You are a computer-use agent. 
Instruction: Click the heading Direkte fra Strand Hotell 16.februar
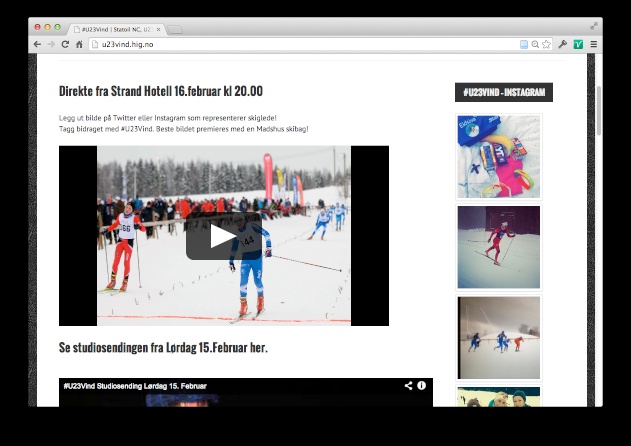[x=161, y=91]
